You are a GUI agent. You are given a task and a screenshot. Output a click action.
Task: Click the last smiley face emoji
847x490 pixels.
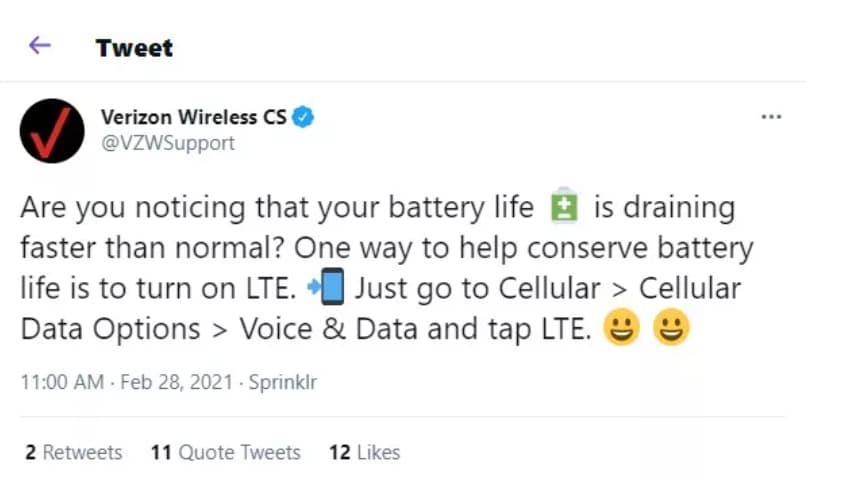[x=671, y=328]
